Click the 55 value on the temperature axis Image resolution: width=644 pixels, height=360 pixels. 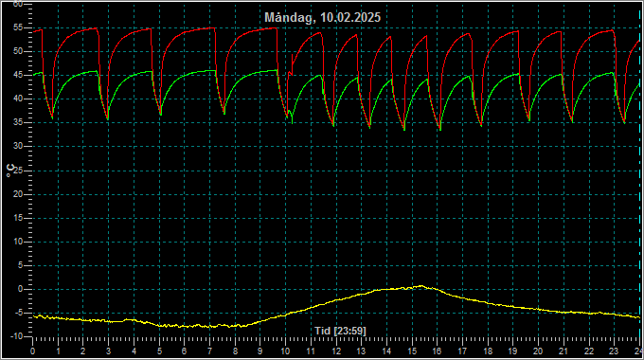click(x=18, y=27)
